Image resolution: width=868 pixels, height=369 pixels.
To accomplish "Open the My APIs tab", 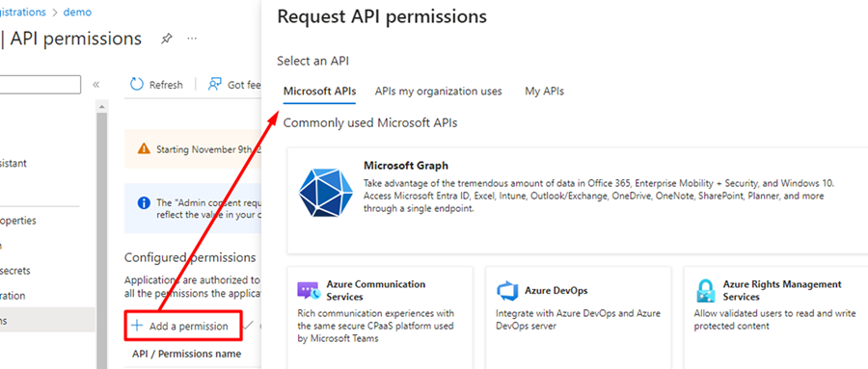I will (544, 92).
